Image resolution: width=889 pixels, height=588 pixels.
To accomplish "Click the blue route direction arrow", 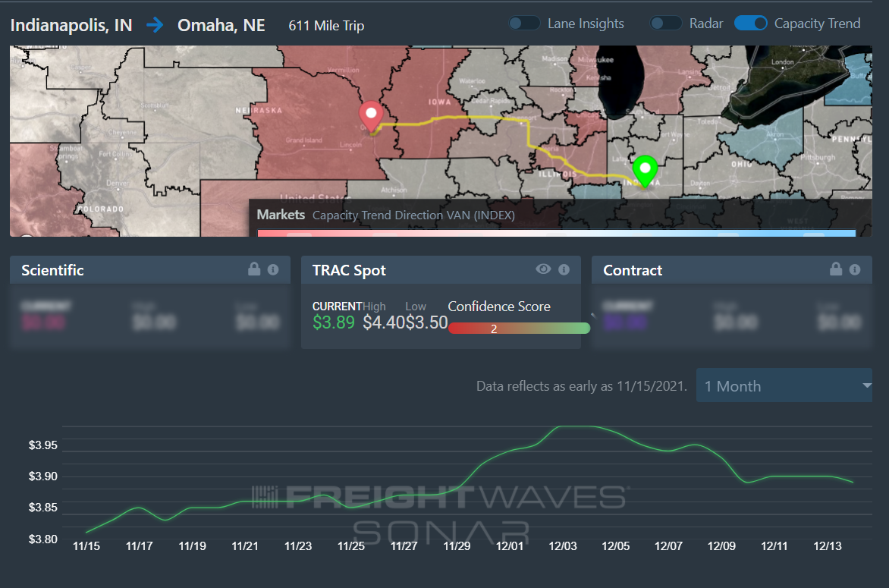I will pyautogui.click(x=154, y=25).
